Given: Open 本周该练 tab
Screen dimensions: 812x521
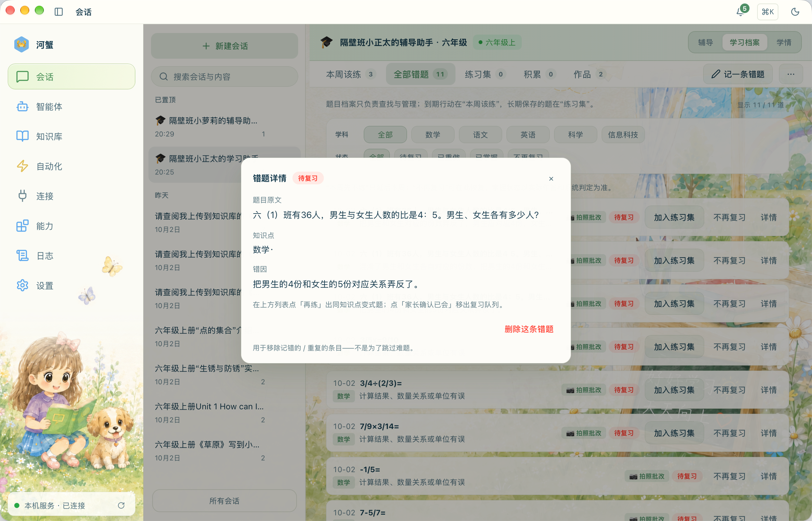Looking at the screenshot, I should [351, 74].
